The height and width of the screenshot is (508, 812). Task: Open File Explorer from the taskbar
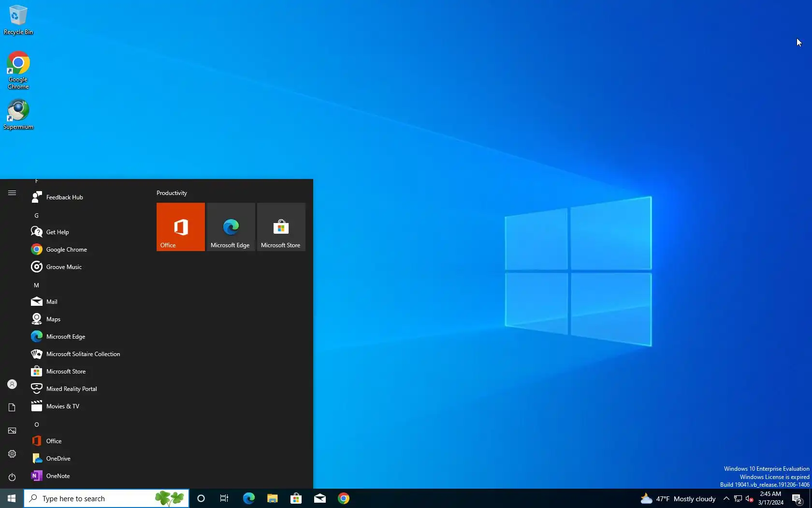272,498
